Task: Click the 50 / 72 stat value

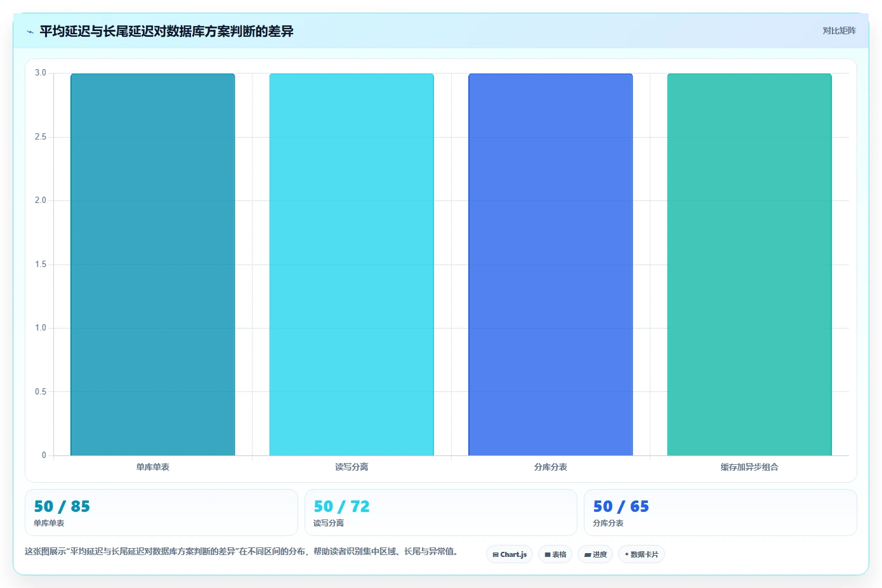Action: click(342, 506)
